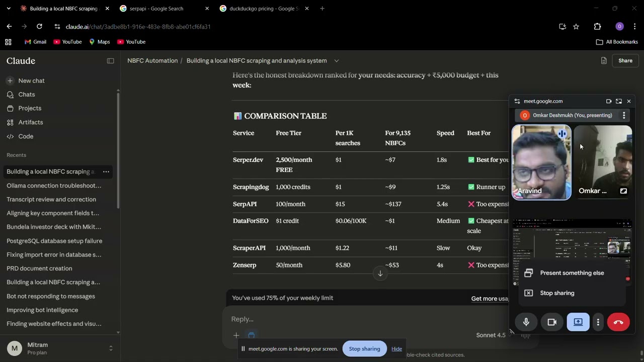Switch to the serpapi Google Search tab
The image size is (644, 362).
[165, 9]
